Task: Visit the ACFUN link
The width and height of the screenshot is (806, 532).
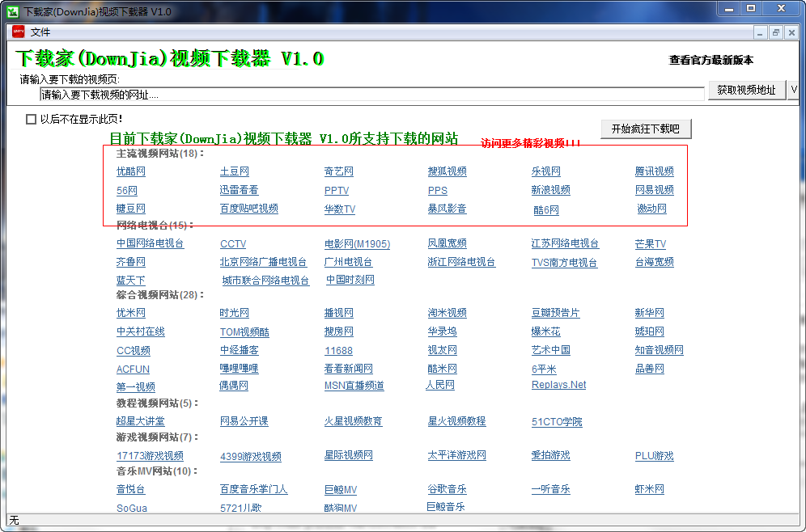Action: coord(132,368)
